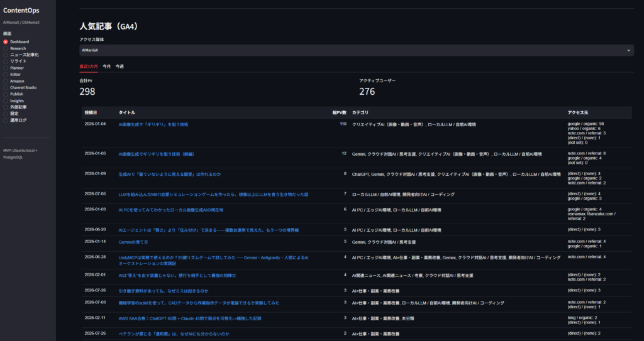Open the 機械学習のscikitを使って article link
The height and width of the screenshot is (341, 644).
click(x=199, y=303)
